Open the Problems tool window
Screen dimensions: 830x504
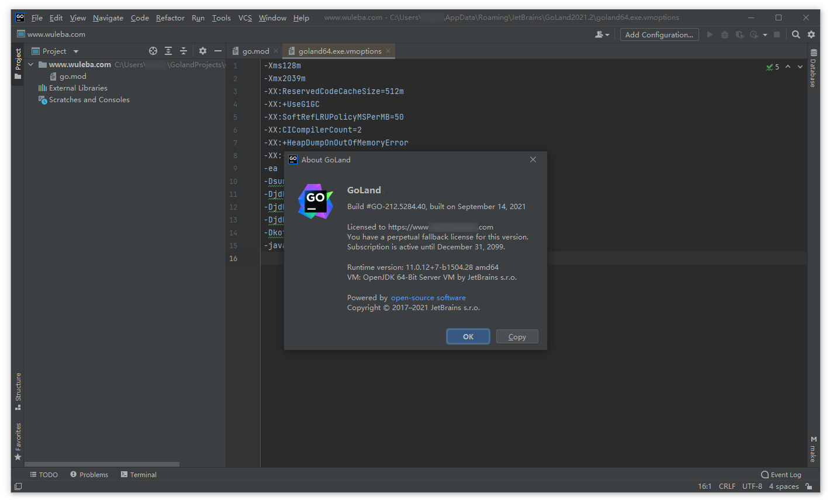[x=89, y=475]
